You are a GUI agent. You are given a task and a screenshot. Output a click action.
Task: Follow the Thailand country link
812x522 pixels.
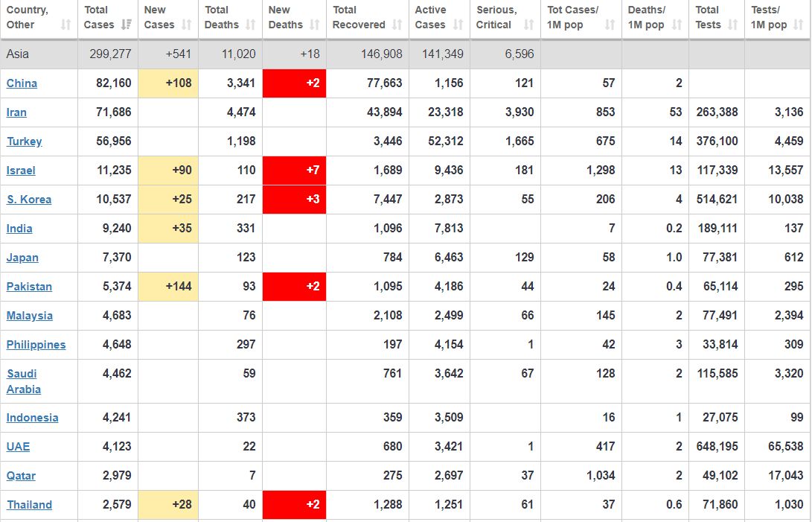click(29, 505)
